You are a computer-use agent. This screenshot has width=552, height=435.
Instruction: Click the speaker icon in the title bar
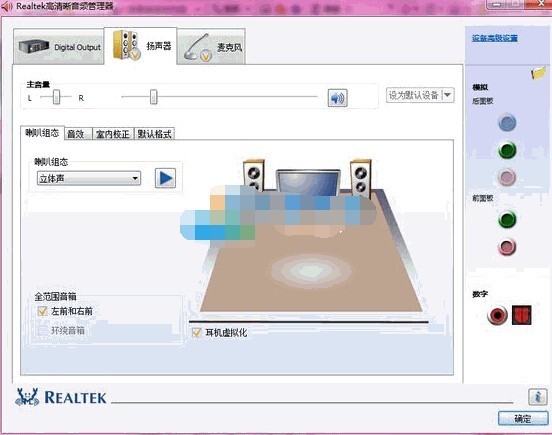point(7,6)
